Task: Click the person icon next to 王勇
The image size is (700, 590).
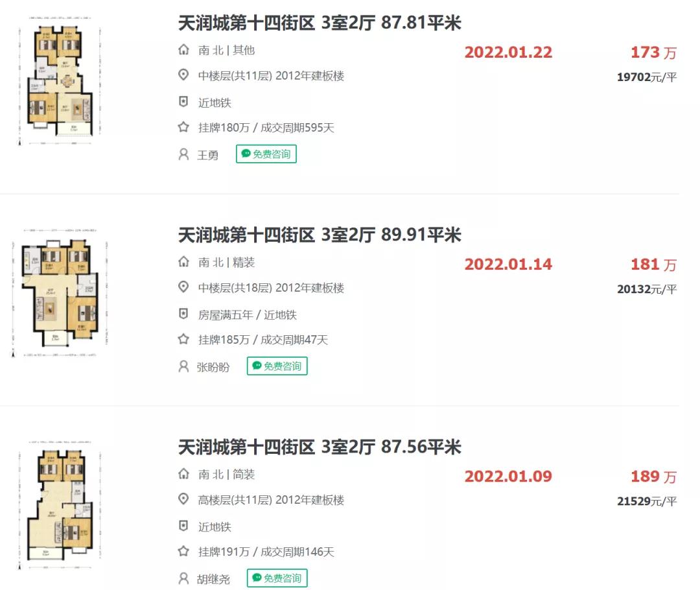Action: click(183, 154)
